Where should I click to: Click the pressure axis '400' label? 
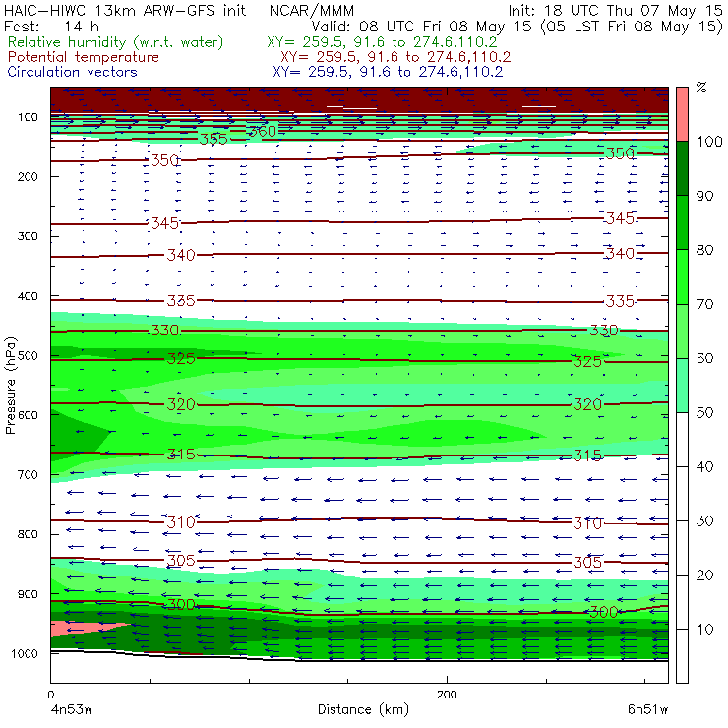28,296
